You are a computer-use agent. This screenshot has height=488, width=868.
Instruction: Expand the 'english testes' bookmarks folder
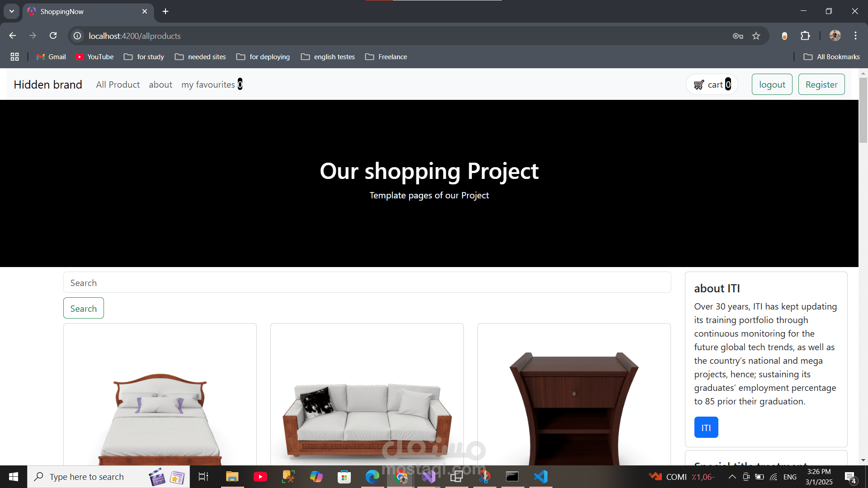(328, 57)
